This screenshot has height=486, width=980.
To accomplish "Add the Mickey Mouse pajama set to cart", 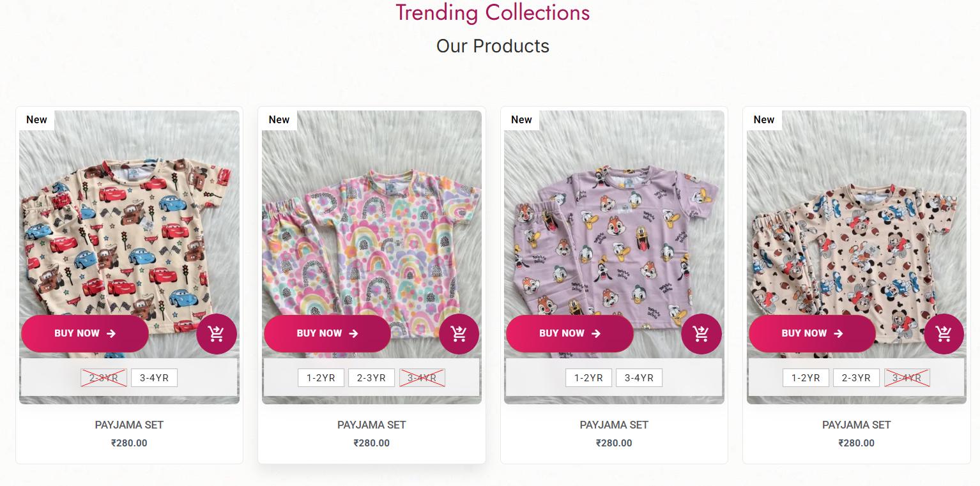I will 944,334.
